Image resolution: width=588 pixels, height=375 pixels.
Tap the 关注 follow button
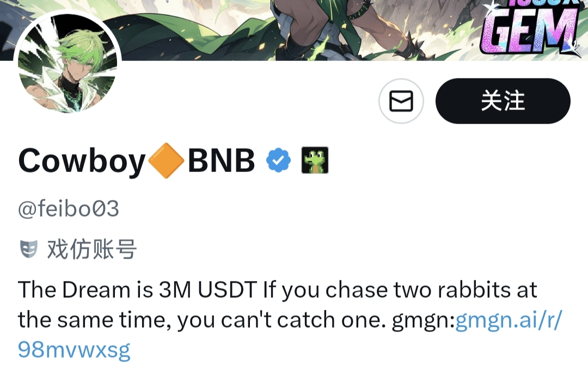pyautogui.click(x=503, y=101)
